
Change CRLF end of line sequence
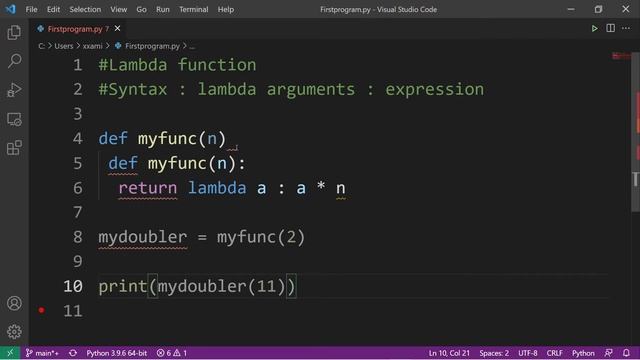pos(554,353)
